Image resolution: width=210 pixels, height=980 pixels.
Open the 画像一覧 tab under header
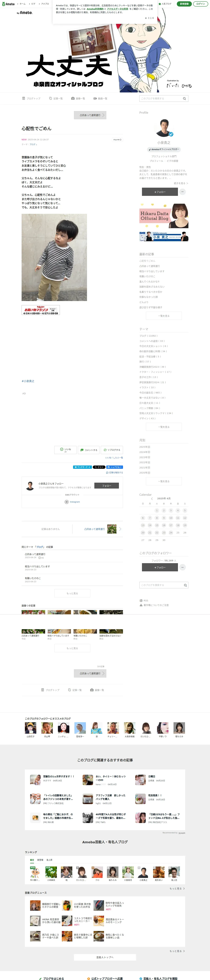[x=79, y=98]
